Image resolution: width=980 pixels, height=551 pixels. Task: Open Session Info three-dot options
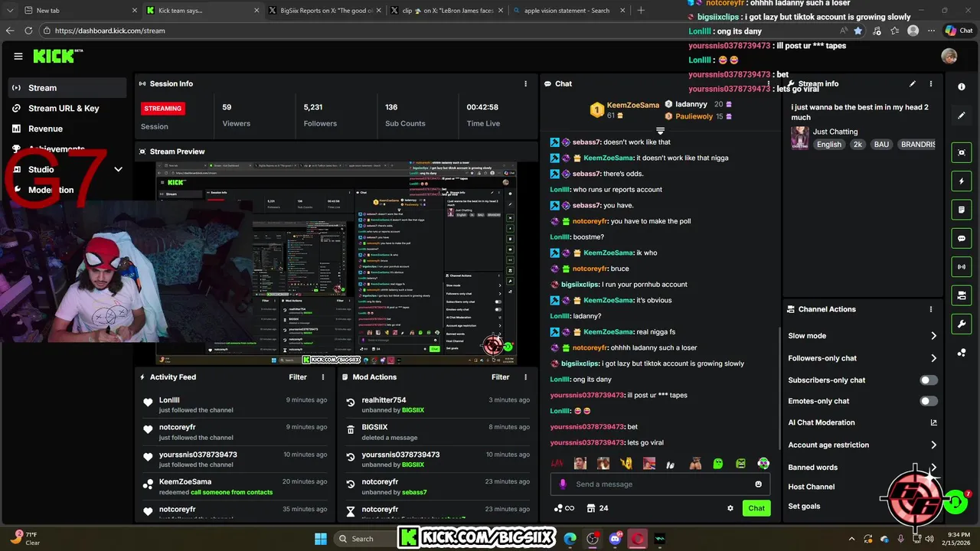[525, 83]
